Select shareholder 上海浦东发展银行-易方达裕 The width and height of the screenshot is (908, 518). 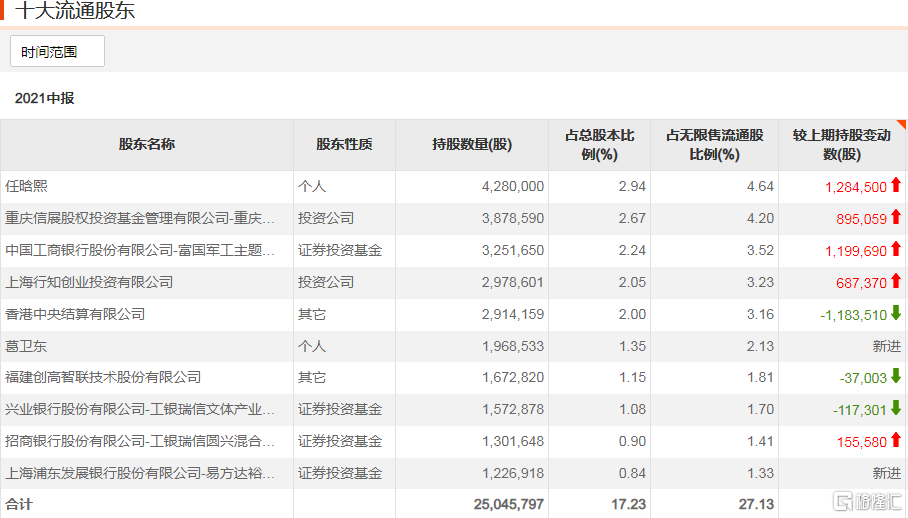[x=140, y=473]
